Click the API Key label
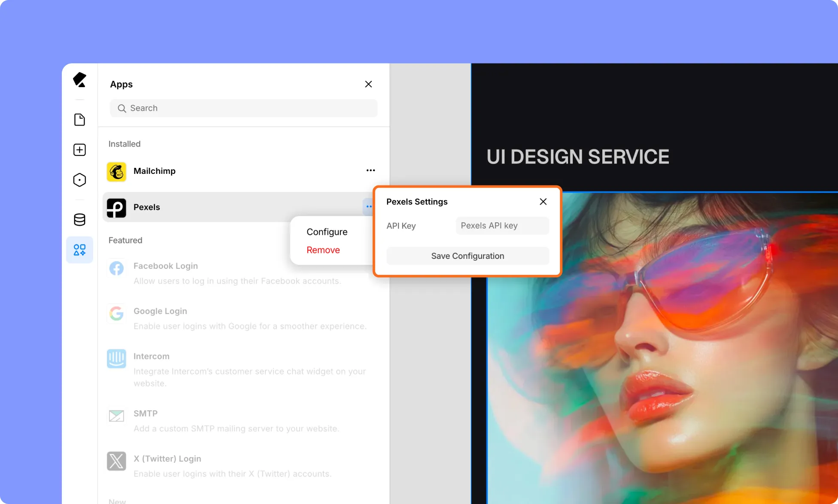This screenshot has height=504, width=838. (401, 226)
